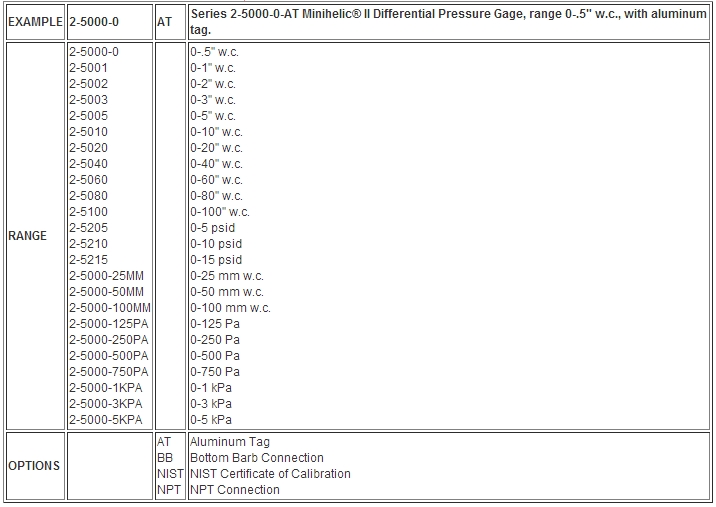716x507 pixels.
Task: Select the 0-15 psid range value
Action: 216,260
